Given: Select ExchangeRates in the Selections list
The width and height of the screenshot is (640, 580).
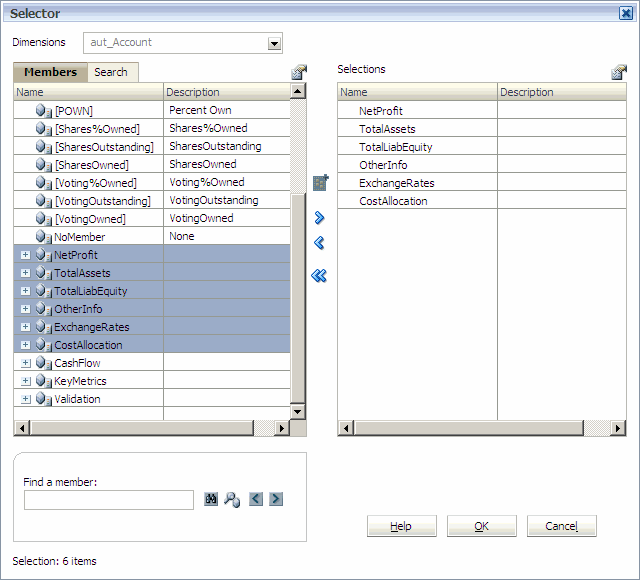Looking at the screenshot, I should coord(396,183).
